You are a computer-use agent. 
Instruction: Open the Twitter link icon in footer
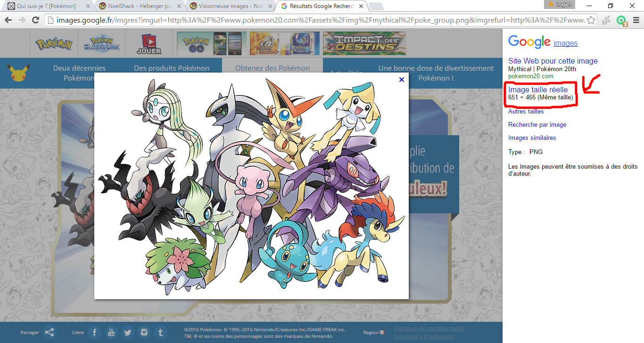127,332
